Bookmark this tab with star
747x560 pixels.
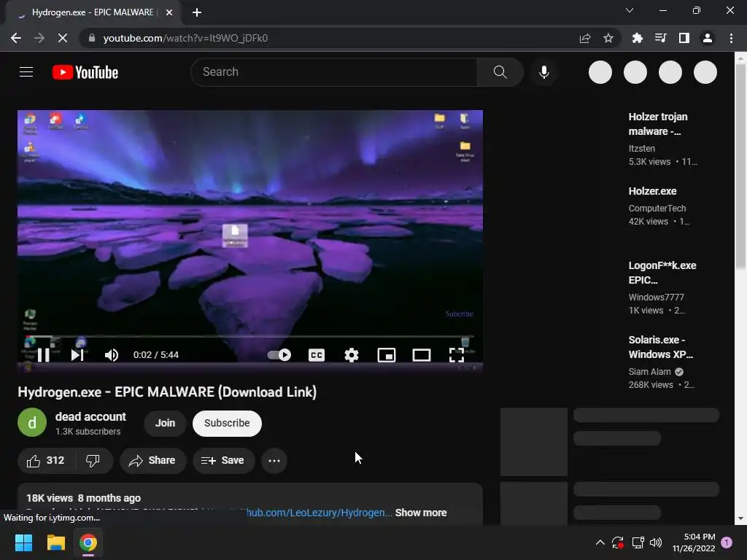point(608,38)
